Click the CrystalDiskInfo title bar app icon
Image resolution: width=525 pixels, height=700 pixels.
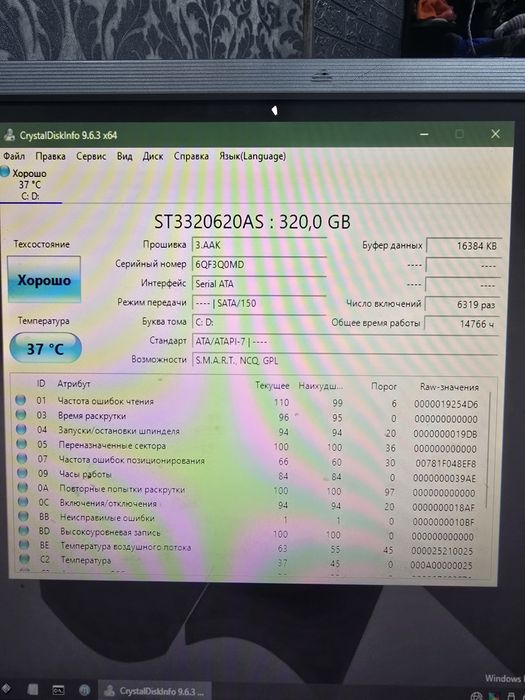(x=9, y=135)
